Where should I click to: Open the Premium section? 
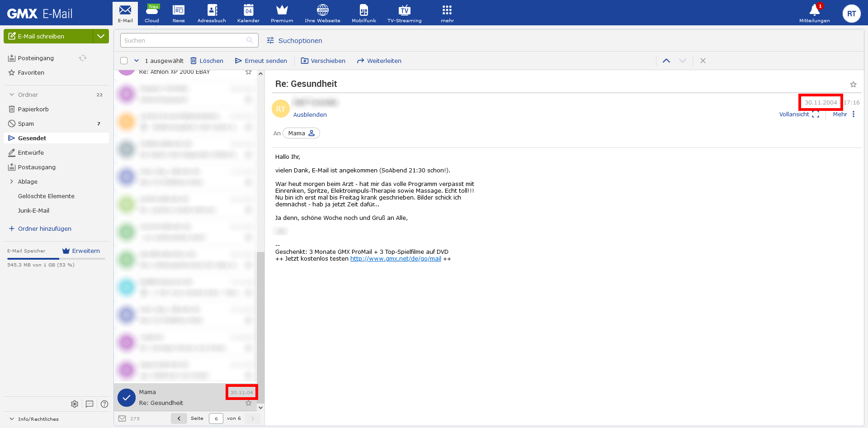(282, 13)
